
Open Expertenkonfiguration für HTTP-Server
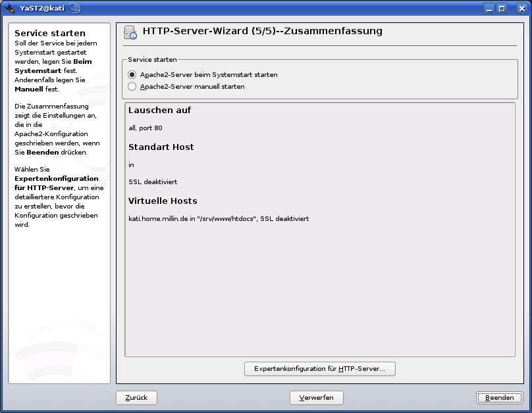click(x=319, y=369)
